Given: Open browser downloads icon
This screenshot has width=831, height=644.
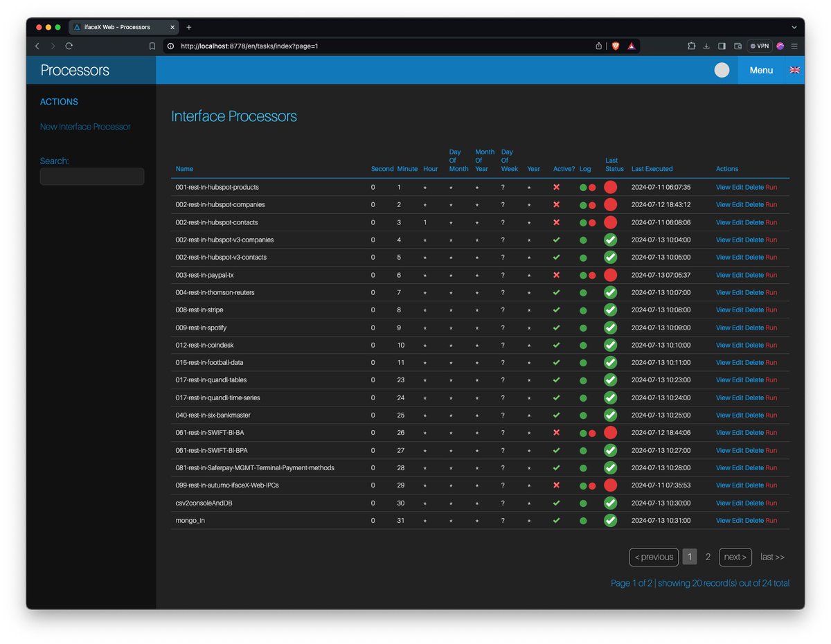Looking at the screenshot, I should click(706, 46).
